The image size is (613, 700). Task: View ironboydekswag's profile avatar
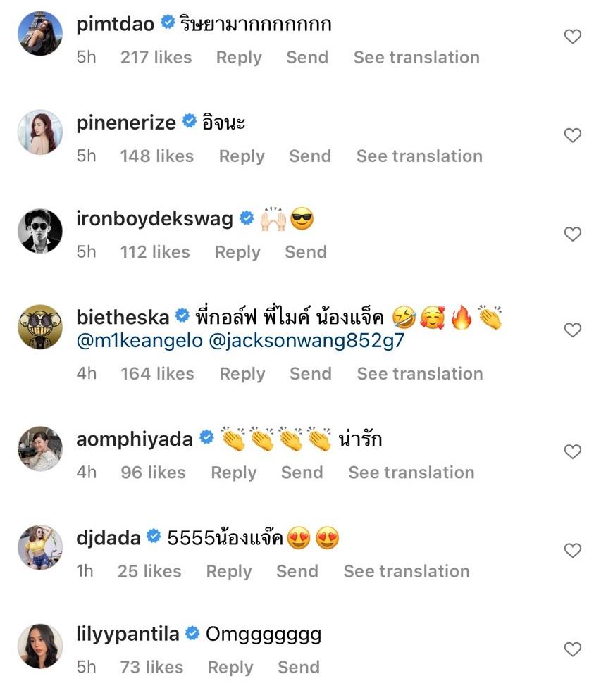[x=40, y=230]
